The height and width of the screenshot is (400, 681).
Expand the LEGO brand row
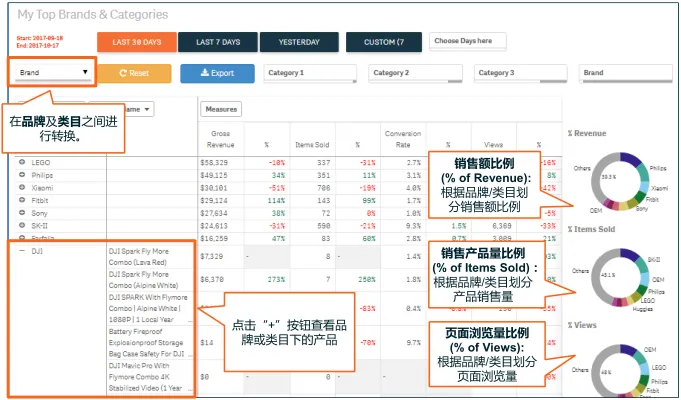22,162
